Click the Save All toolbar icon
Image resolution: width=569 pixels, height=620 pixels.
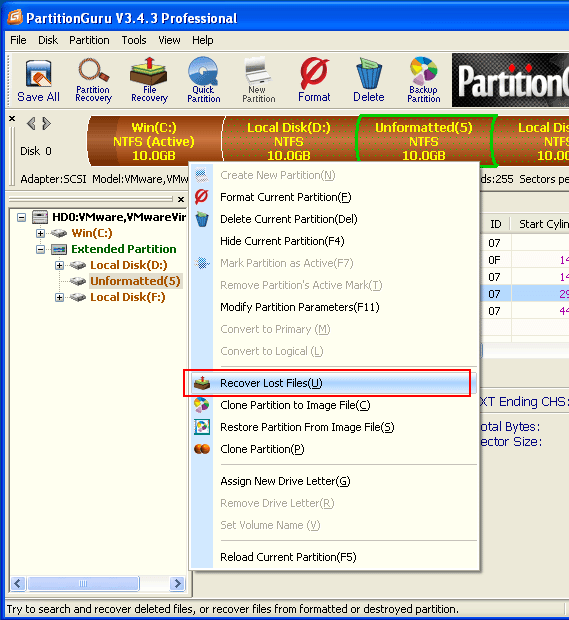point(38,81)
